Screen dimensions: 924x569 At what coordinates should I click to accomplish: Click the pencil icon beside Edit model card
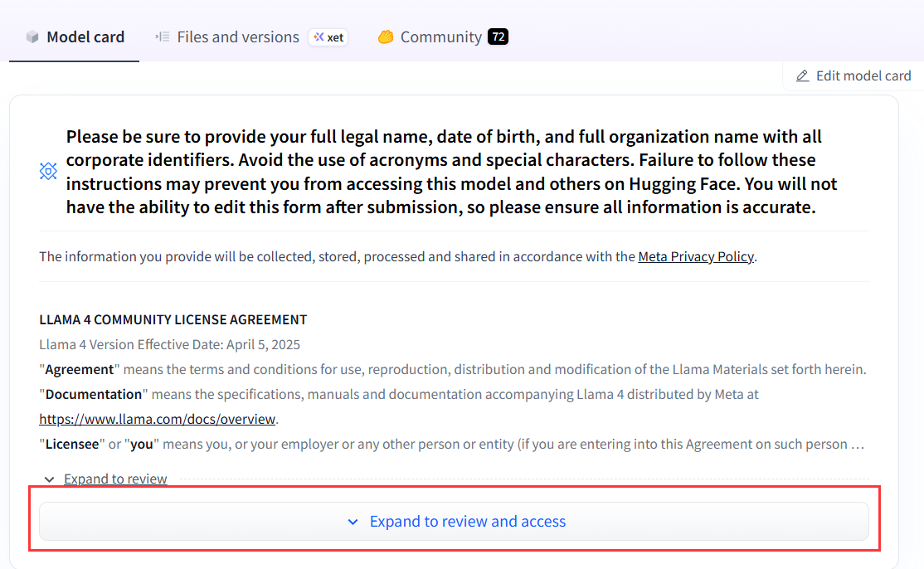[803, 76]
